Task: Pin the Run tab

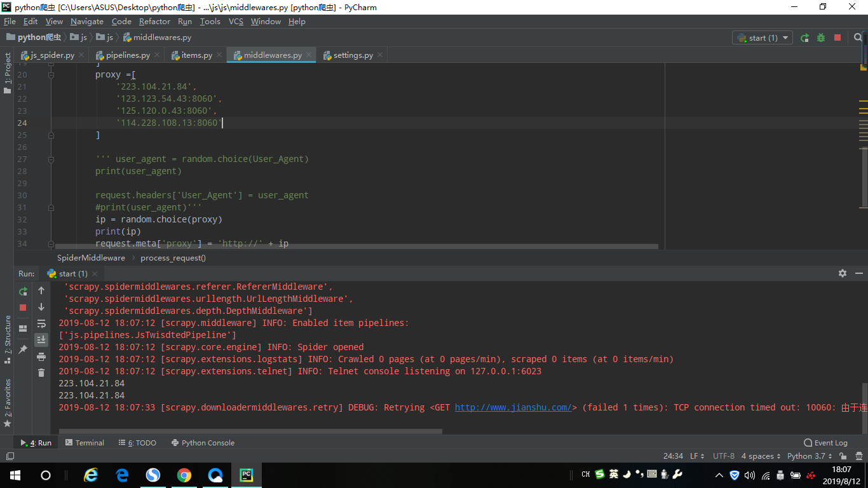Action: [23, 349]
